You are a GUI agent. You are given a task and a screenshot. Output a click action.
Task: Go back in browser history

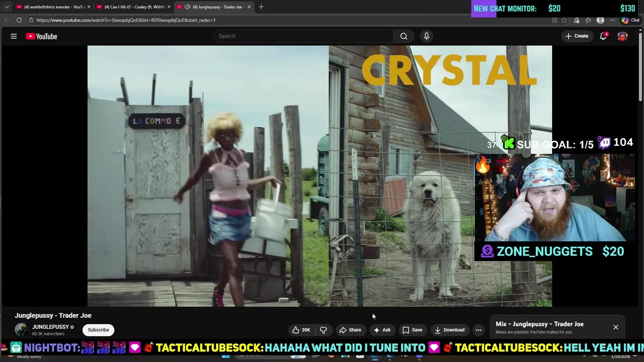(7, 20)
